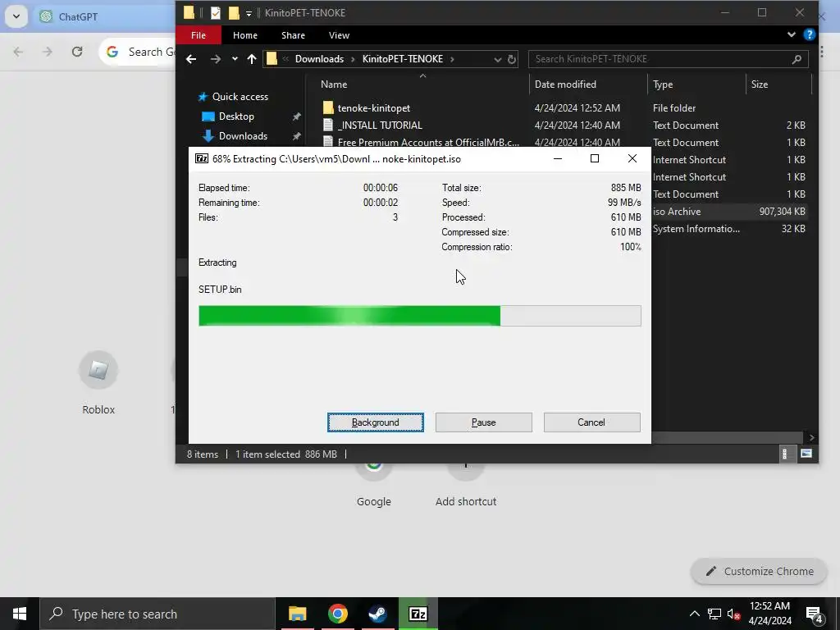This screenshot has height=630, width=840.
Task: Select Quick access in navigation pane
Action: click(240, 97)
